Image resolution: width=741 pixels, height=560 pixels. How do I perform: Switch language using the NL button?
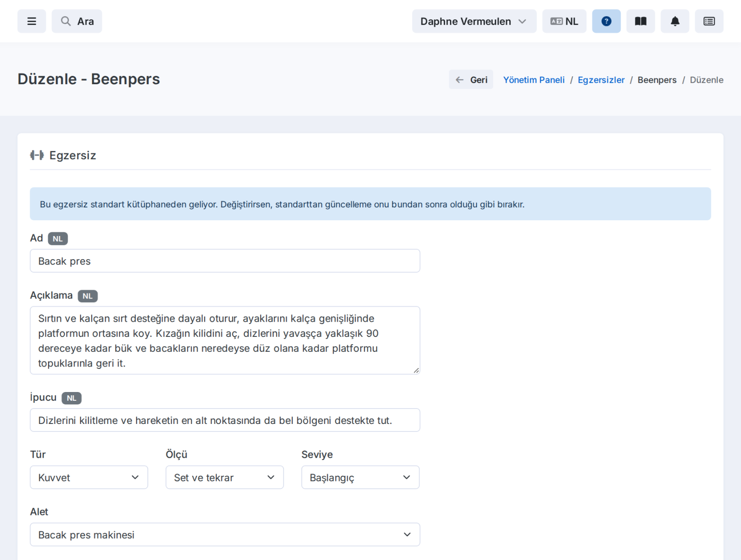(x=564, y=21)
